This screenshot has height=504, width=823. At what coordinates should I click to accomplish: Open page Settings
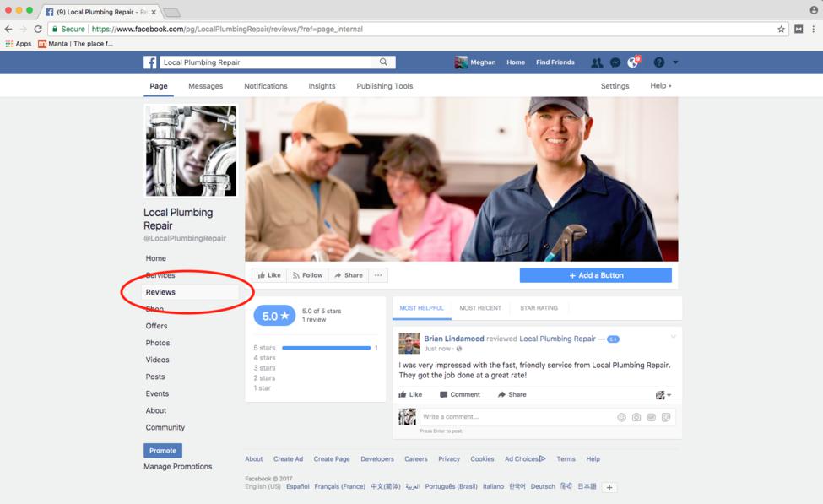click(615, 86)
